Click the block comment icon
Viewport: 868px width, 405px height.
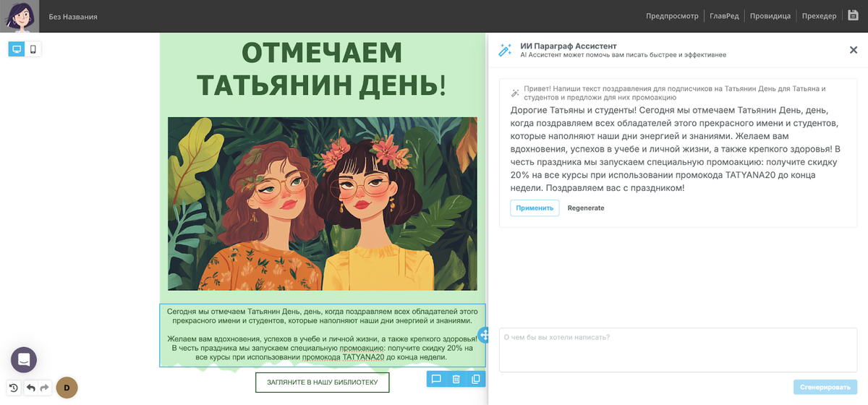click(436, 379)
